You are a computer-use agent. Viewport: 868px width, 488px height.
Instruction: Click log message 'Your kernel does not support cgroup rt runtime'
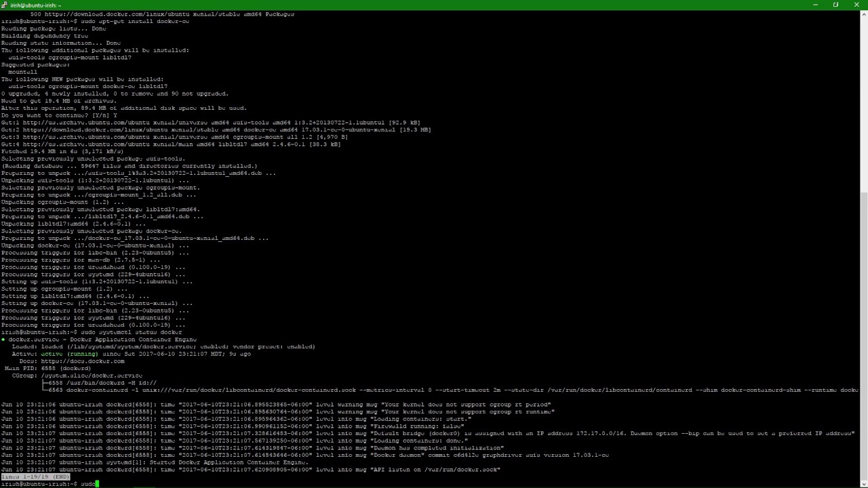pos(467,411)
